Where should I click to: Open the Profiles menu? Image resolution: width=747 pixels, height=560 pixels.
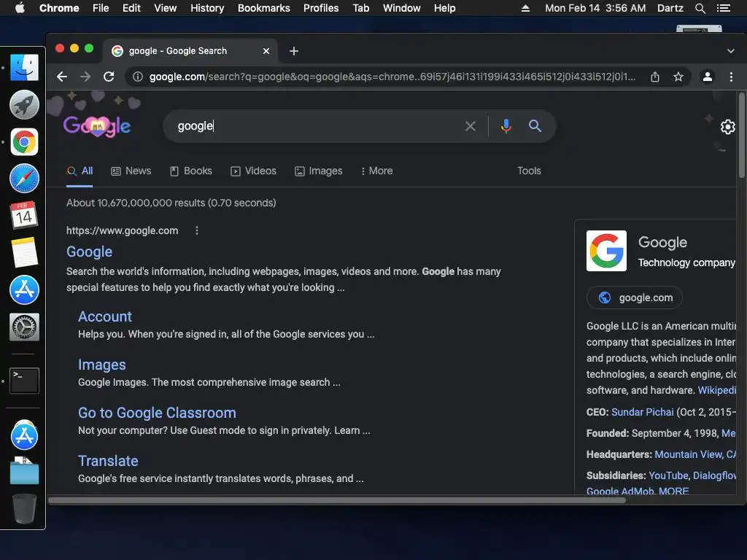pyautogui.click(x=321, y=8)
